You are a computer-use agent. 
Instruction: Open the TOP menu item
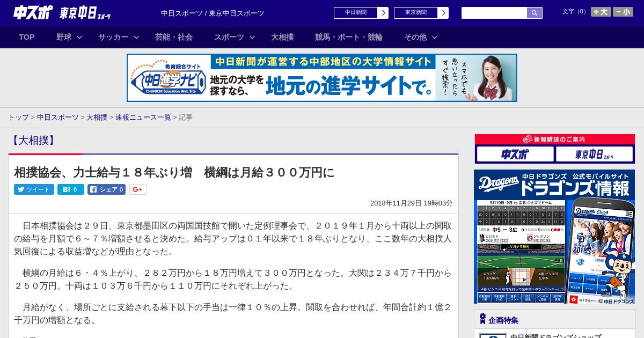(27, 37)
